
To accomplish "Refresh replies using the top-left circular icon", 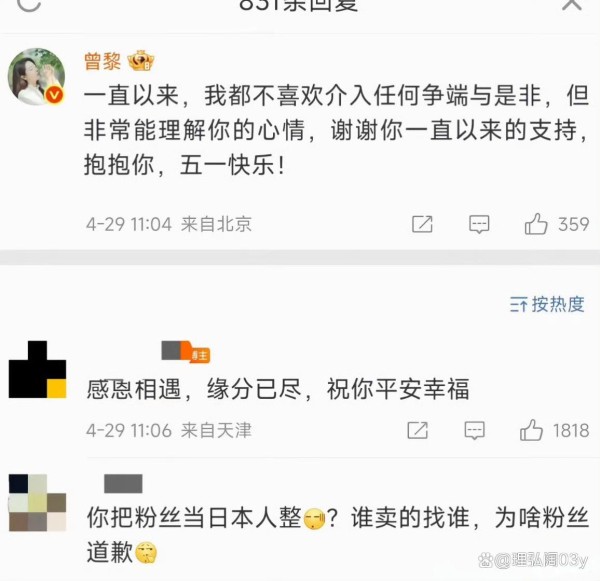I will coord(29,3).
